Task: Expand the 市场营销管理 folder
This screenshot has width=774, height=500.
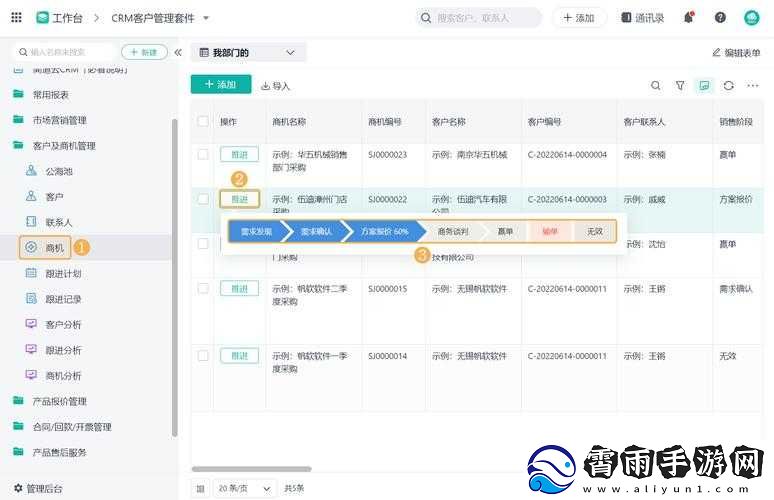Action: click(x=59, y=120)
